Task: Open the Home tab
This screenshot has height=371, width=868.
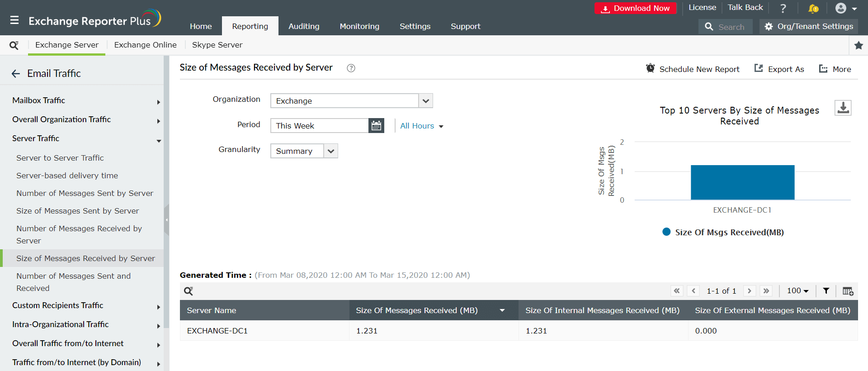Action: [201, 26]
